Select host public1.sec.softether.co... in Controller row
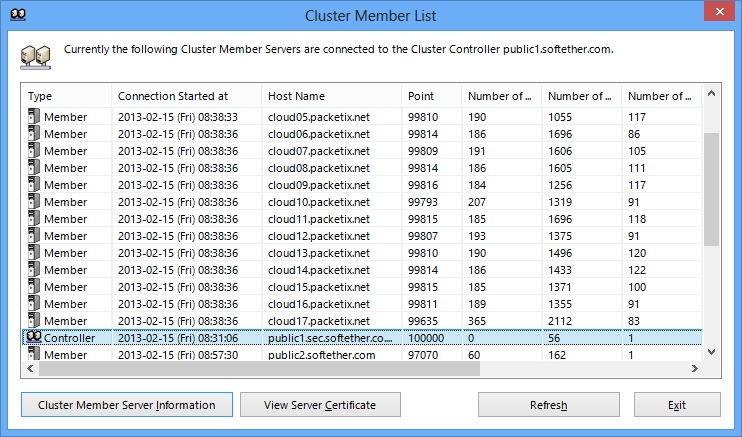 (x=330, y=338)
